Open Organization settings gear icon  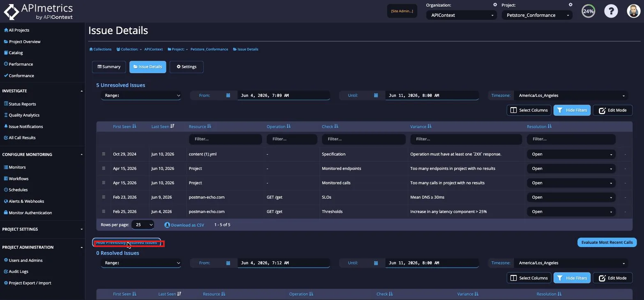[495, 5]
